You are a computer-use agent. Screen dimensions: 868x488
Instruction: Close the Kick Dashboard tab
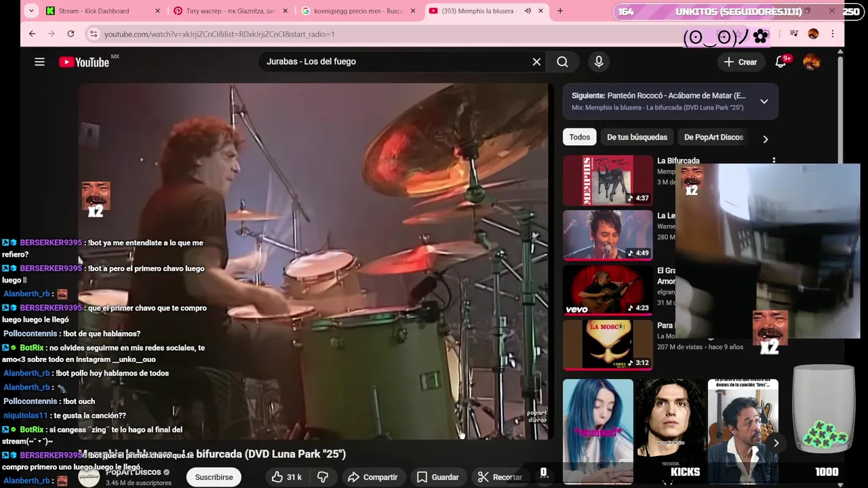pyautogui.click(x=158, y=11)
